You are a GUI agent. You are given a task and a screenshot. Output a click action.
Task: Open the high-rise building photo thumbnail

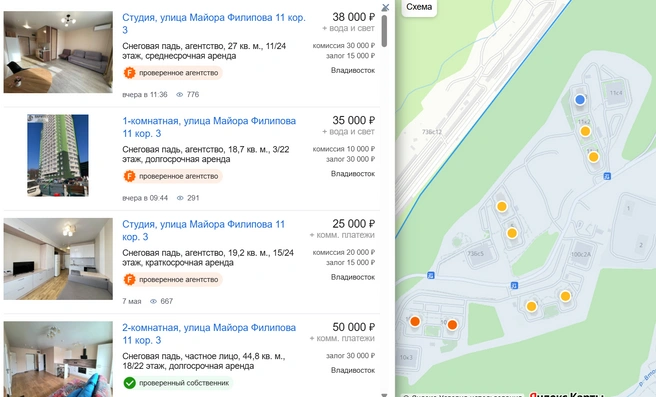pyautogui.click(x=58, y=155)
